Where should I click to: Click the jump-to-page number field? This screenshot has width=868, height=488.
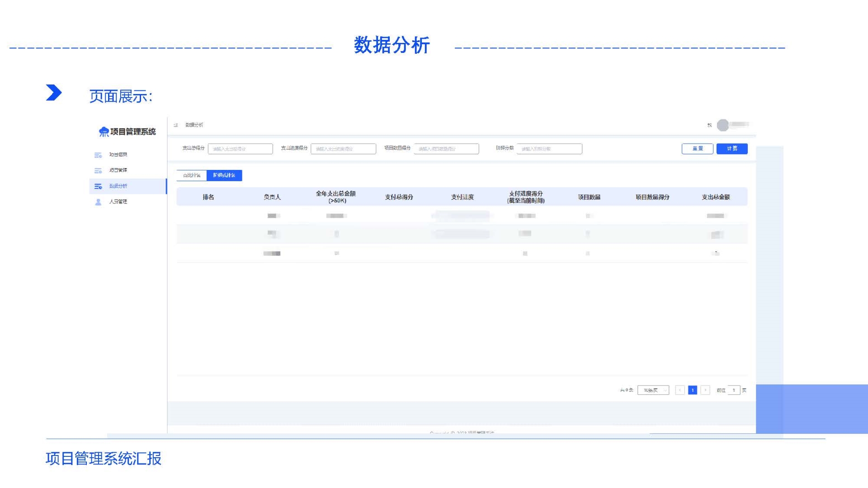[734, 390]
